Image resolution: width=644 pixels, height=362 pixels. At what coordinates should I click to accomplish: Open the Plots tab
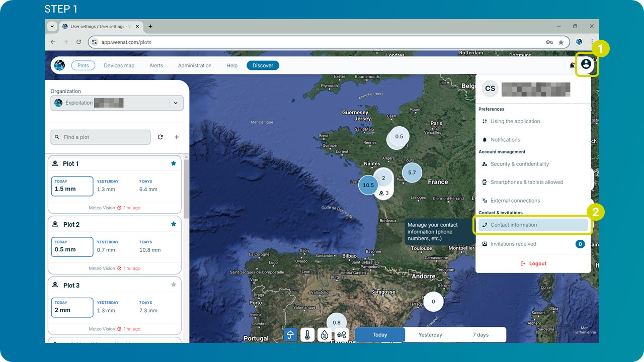(83, 65)
